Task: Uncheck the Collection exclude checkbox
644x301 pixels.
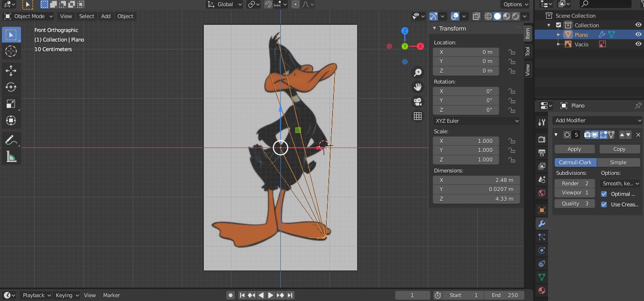Action: click(558, 25)
